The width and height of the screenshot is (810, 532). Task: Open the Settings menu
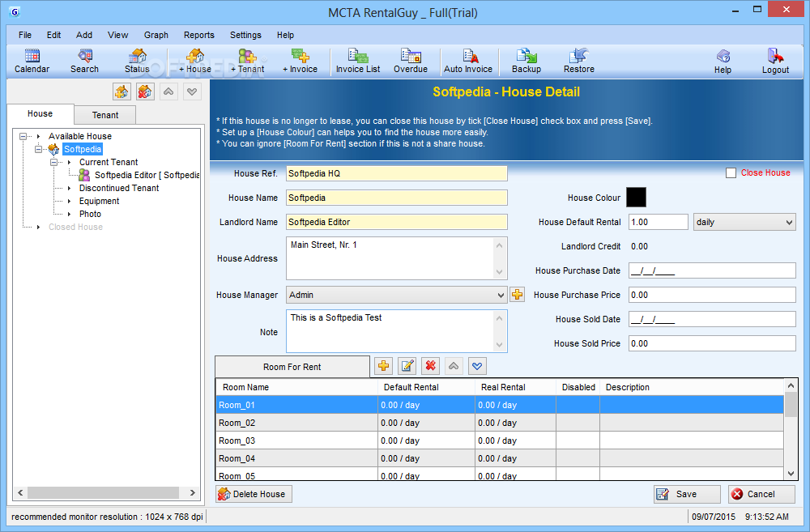[x=245, y=35]
